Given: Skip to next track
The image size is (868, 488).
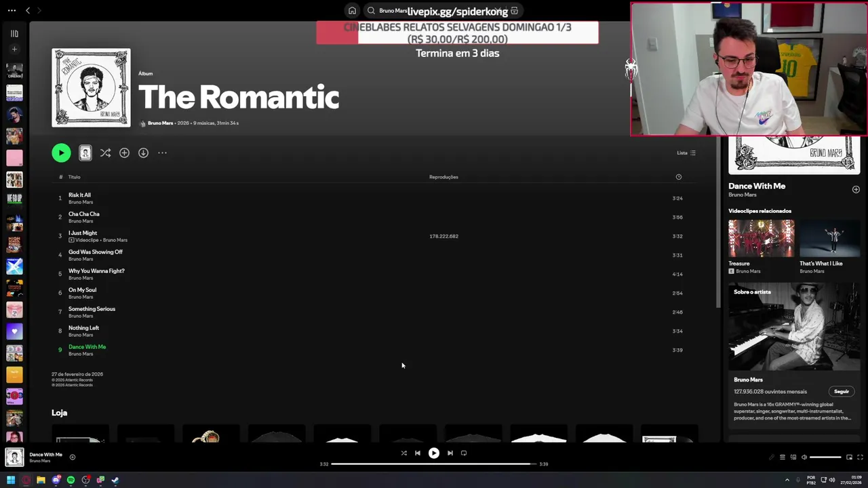Looking at the screenshot, I should (450, 453).
